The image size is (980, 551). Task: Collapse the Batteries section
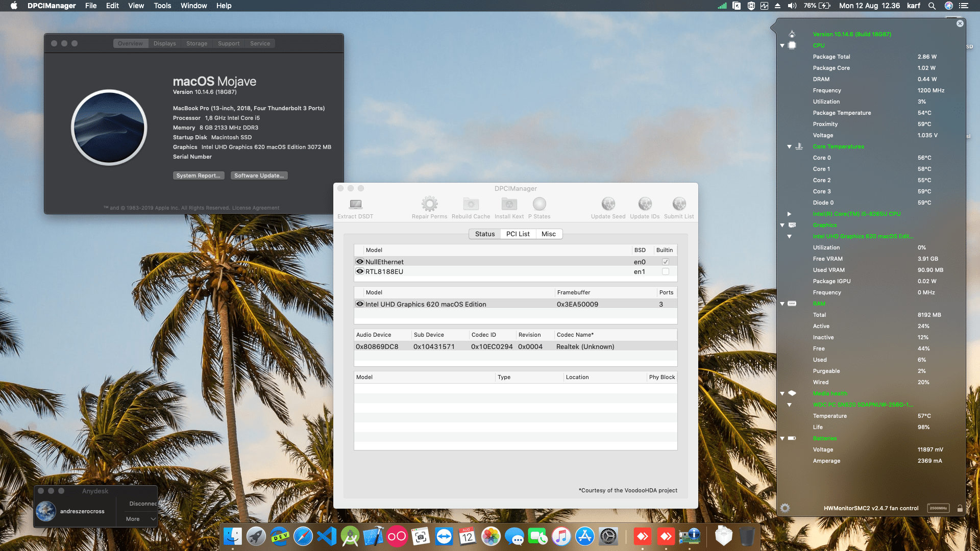(782, 438)
